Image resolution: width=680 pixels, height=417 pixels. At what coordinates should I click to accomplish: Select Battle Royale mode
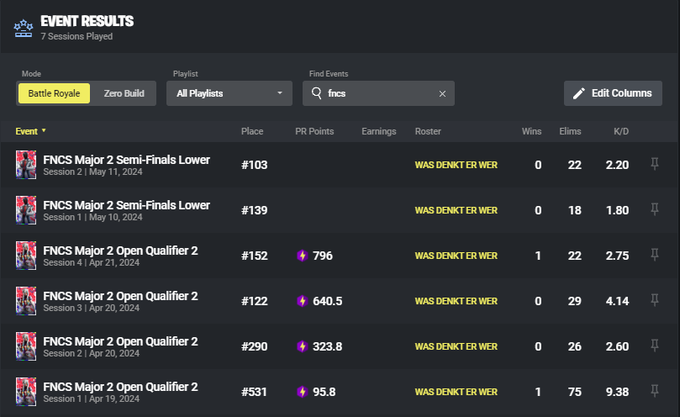pos(54,93)
